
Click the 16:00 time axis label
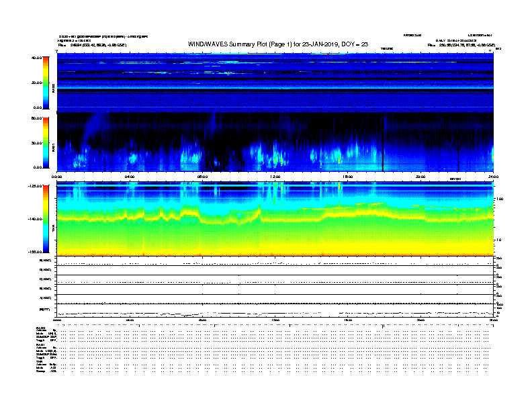click(347, 177)
